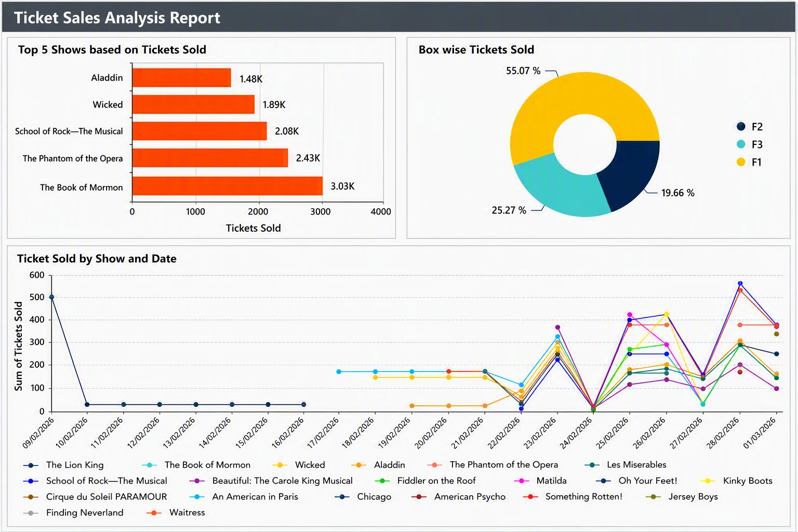Click the Jersey Boys legend entry
This screenshot has height=532, width=798.
coord(682,497)
